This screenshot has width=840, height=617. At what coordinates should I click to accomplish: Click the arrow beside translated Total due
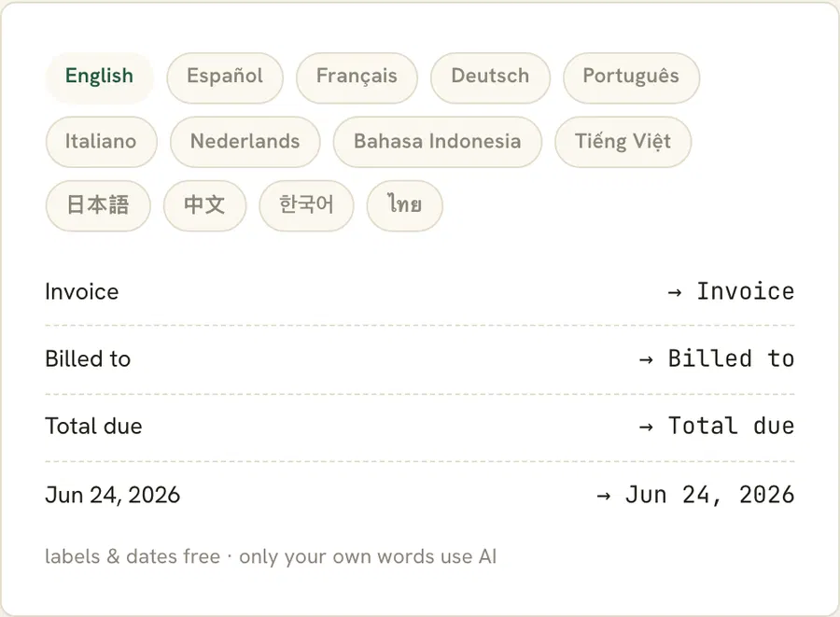coord(646,427)
